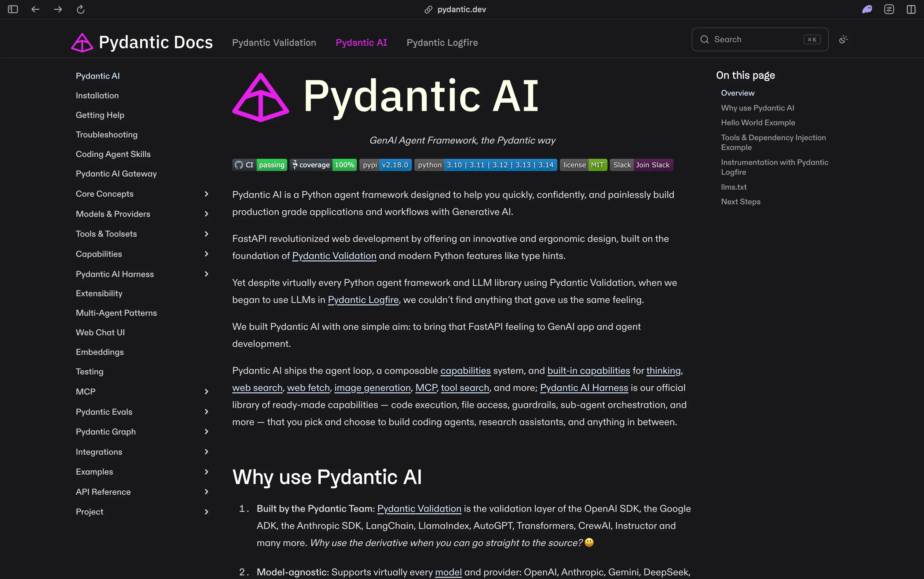
Task: Expand Pydantic Graph chevron
Action: [x=207, y=432]
